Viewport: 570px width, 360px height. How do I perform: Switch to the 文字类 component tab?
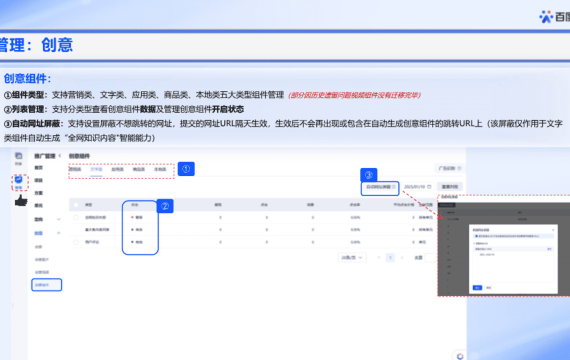[96, 169]
